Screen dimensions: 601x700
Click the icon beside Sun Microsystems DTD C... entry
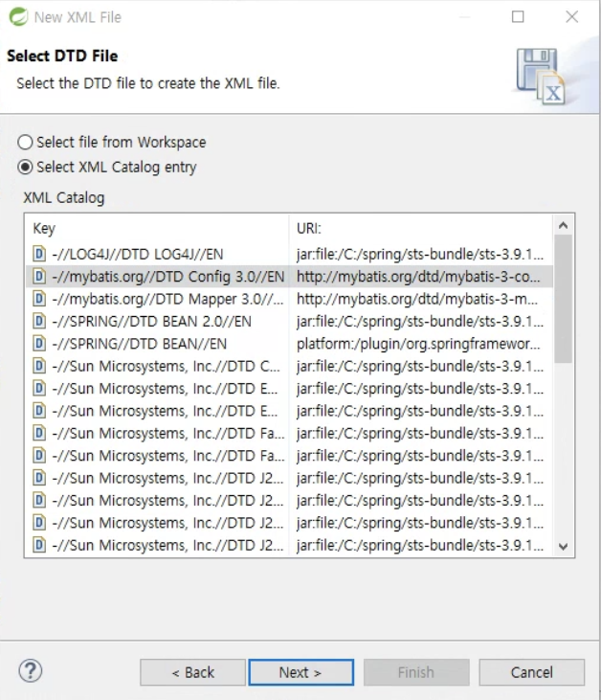click(x=39, y=366)
